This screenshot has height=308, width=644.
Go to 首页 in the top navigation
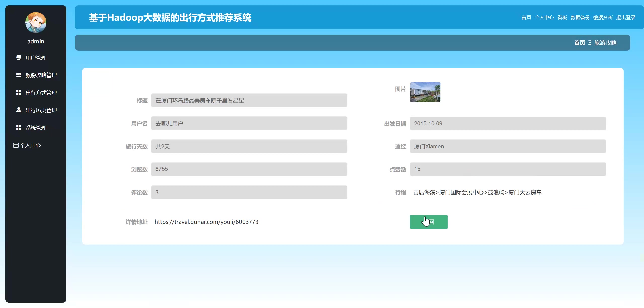[x=526, y=17]
